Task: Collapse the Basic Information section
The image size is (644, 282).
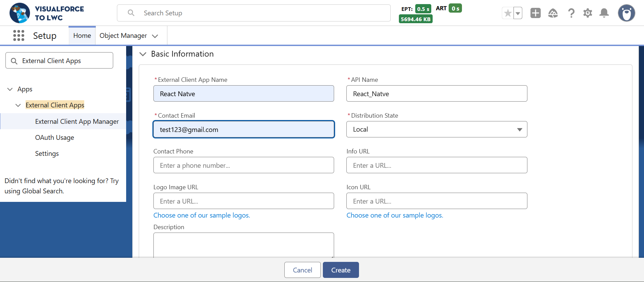Action: point(143,54)
